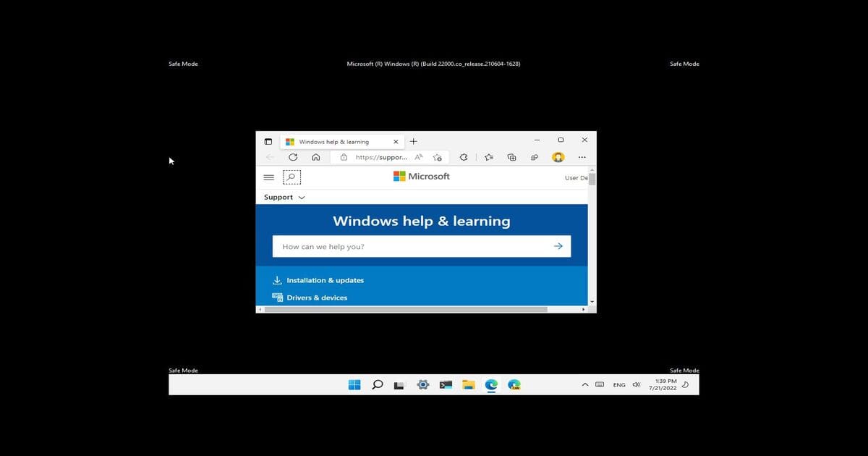
Task: Open a new browser tab
Action: 413,141
